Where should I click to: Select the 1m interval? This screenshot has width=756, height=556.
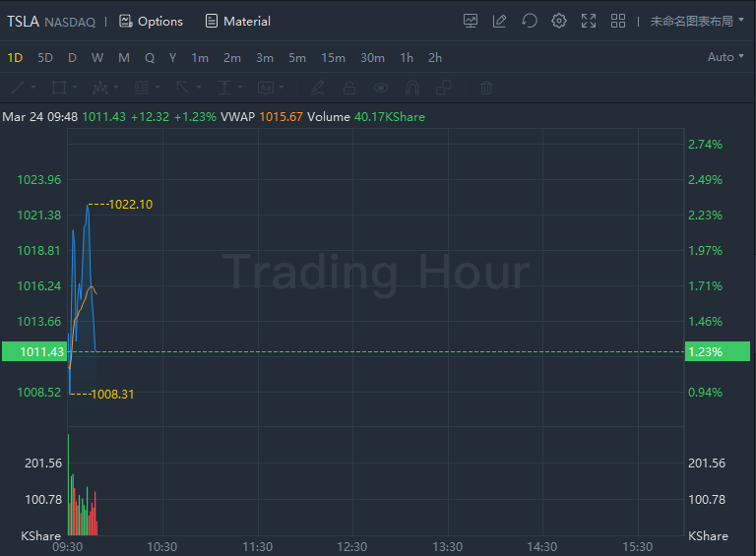pyautogui.click(x=200, y=58)
